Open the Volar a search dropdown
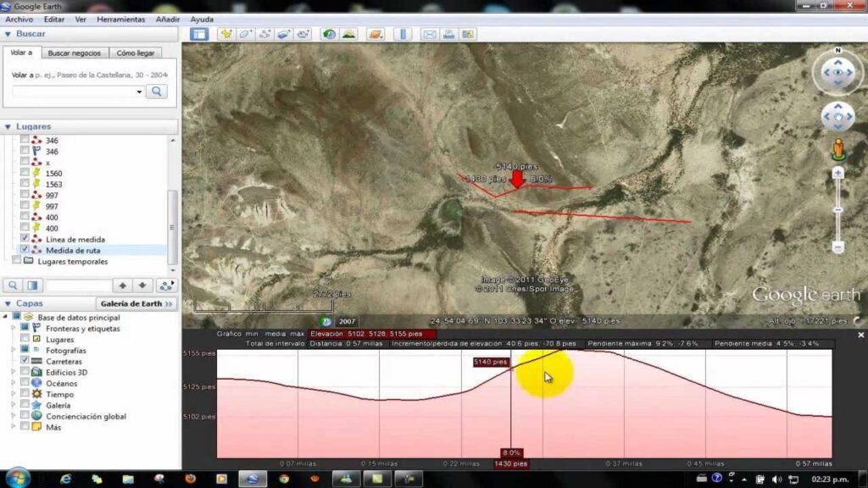Image resolution: width=868 pixels, height=488 pixels. tap(140, 91)
